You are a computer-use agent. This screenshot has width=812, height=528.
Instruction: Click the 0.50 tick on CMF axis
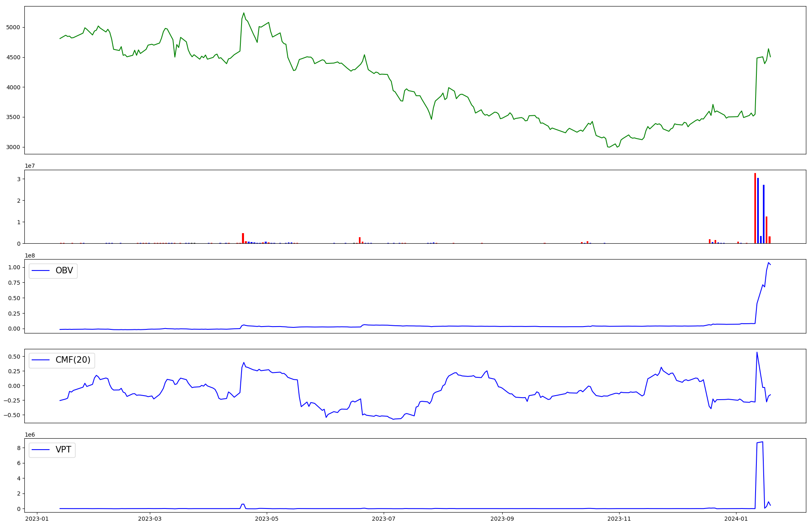(14, 357)
